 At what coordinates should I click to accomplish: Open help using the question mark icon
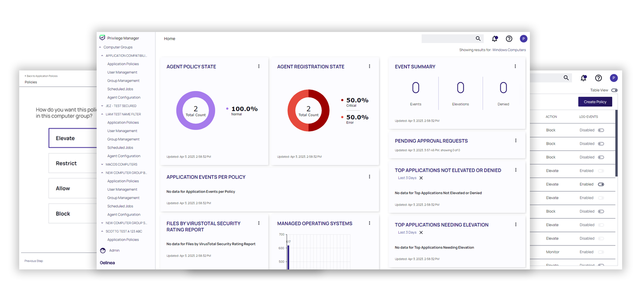coord(509,38)
